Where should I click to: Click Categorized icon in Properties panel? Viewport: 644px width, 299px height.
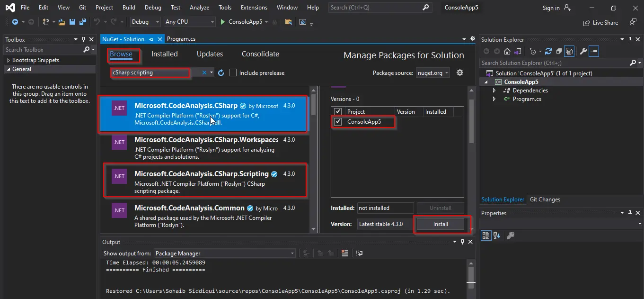(x=486, y=235)
